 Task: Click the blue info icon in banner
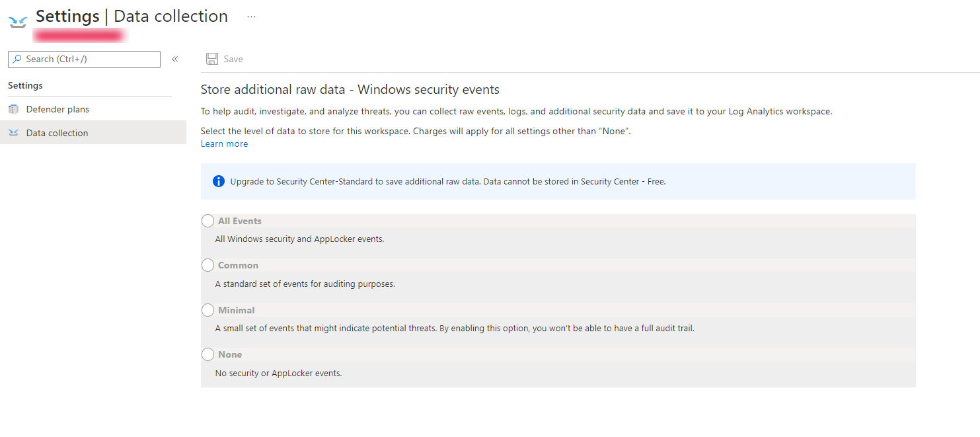click(x=219, y=181)
